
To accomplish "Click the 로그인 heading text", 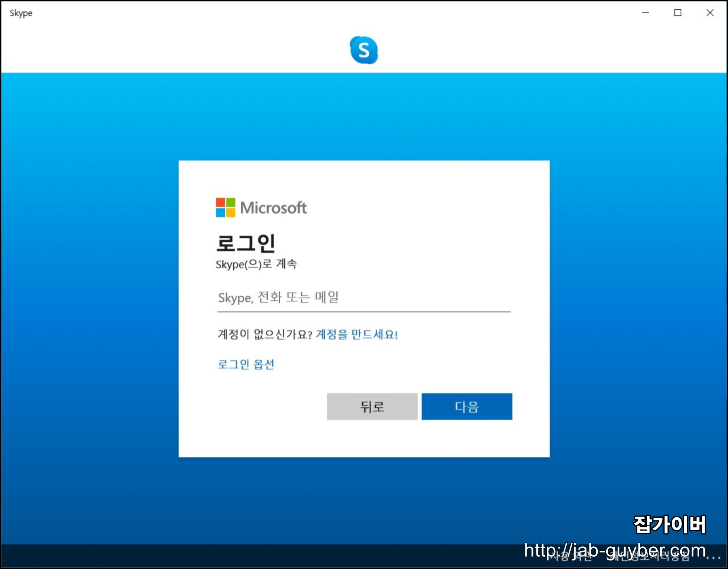I will 245,243.
